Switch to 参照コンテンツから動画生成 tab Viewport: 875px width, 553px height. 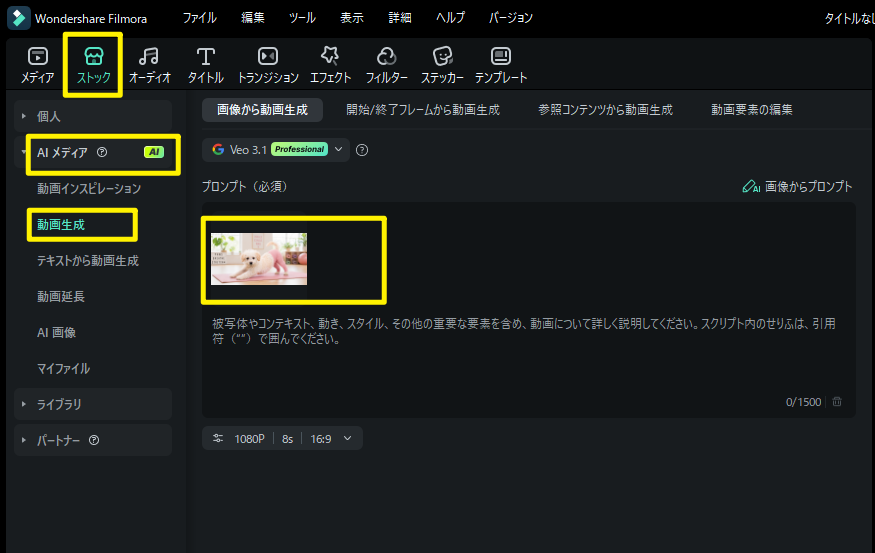click(605, 110)
